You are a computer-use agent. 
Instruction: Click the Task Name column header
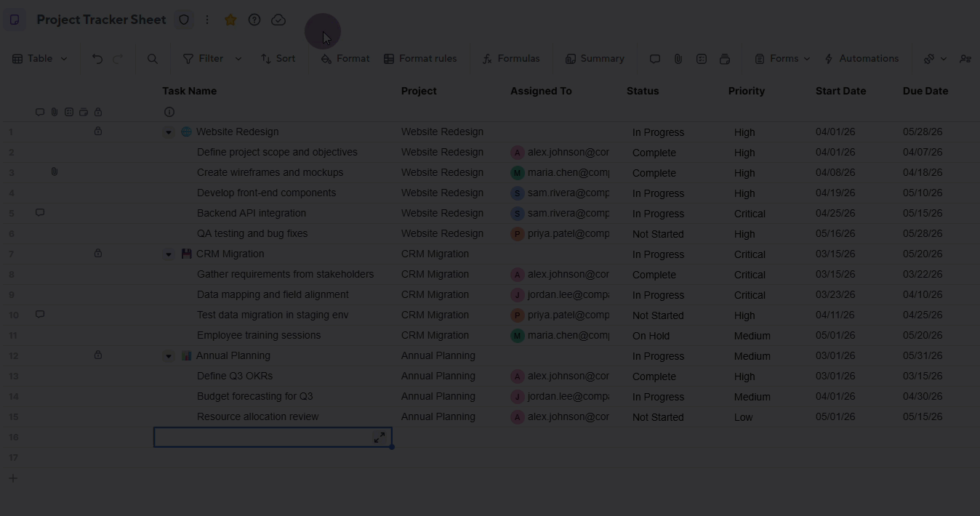pyautogui.click(x=189, y=91)
